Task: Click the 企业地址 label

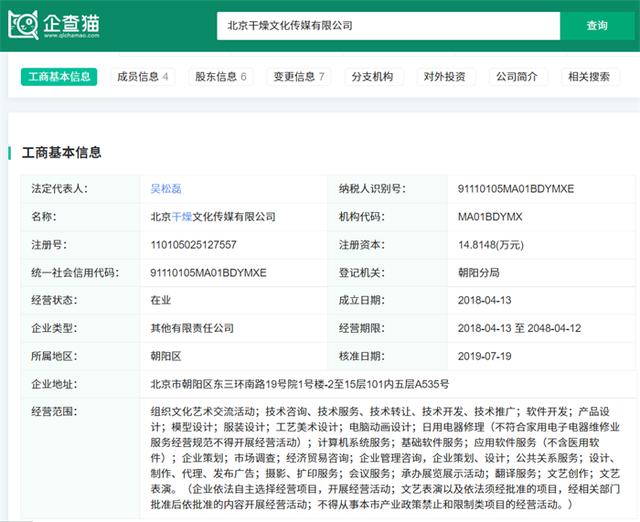Action: click(54, 384)
